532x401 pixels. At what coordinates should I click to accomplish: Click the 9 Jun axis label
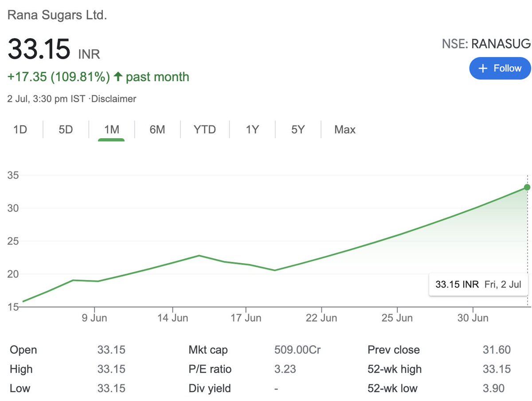click(x=94, y=318)
